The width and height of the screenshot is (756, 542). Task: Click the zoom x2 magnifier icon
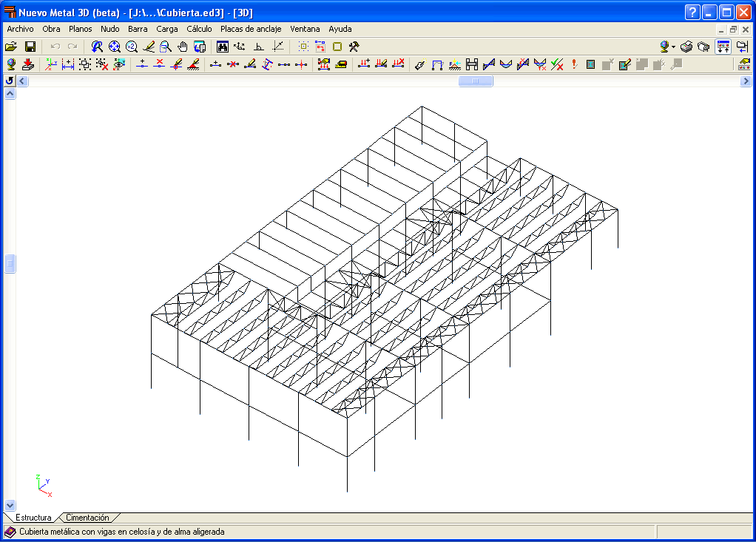point(132,47)
